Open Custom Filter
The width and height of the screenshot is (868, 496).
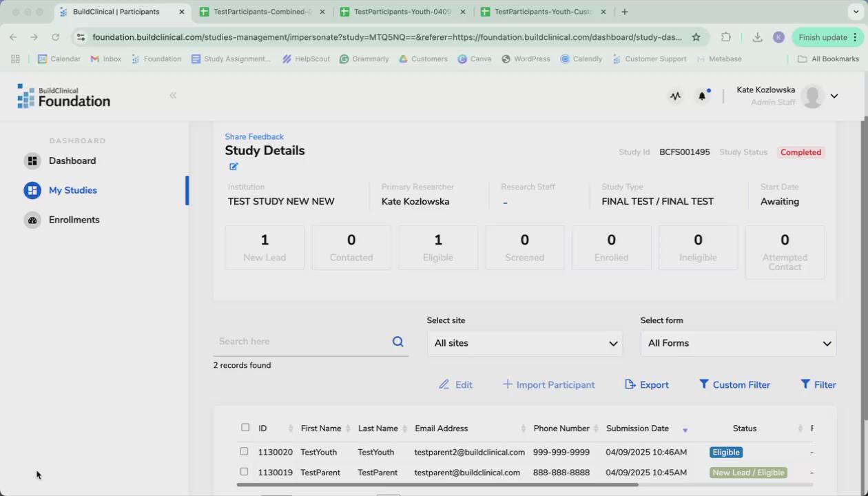734,385
